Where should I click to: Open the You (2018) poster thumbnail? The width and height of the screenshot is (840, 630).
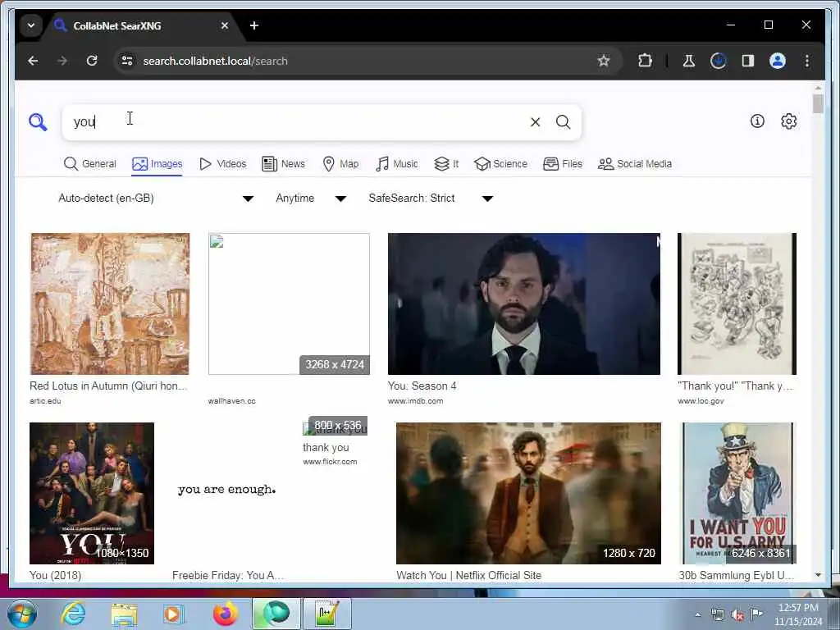click(92, 493)
